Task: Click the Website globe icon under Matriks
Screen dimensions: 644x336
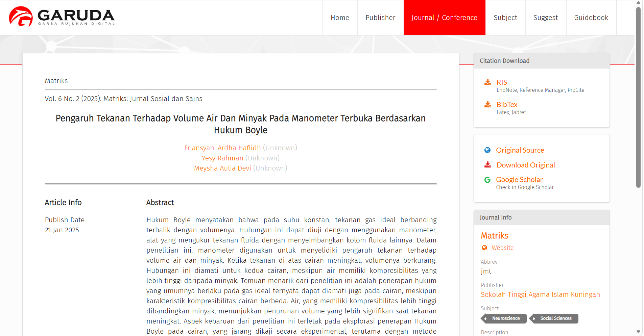Action: (484, 248)
